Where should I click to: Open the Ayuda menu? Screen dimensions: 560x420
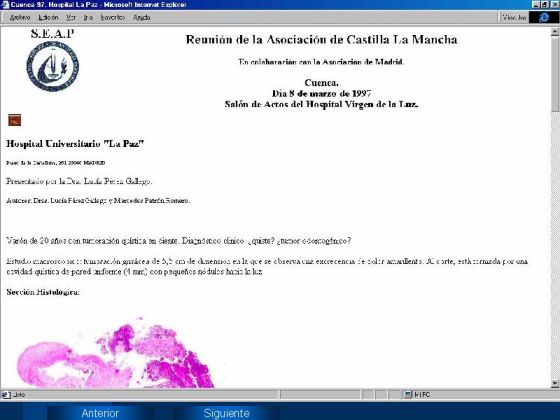(x=142, y=18)
